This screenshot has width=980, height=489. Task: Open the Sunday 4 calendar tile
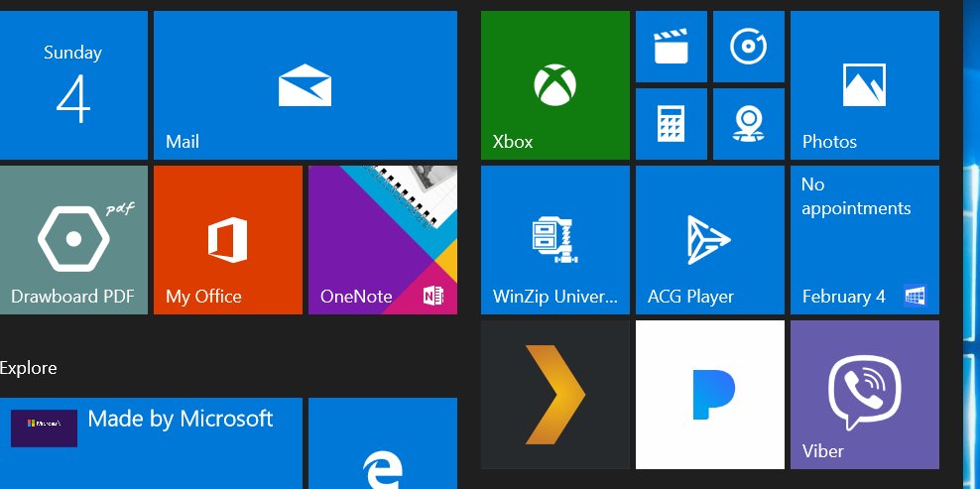73,85
